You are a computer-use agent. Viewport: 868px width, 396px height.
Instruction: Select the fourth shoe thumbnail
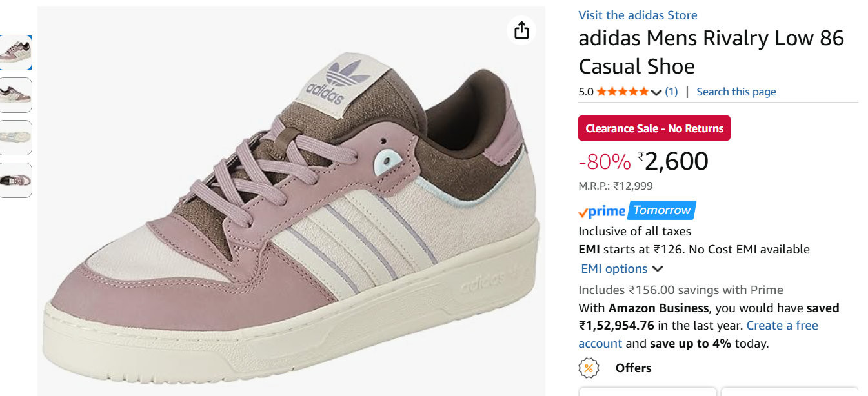click(x=15, y=181)
